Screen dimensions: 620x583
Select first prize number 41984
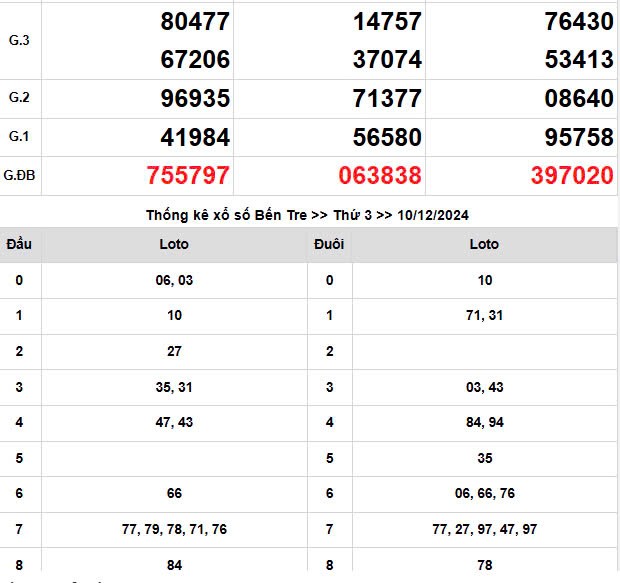[x=195, y=137]
